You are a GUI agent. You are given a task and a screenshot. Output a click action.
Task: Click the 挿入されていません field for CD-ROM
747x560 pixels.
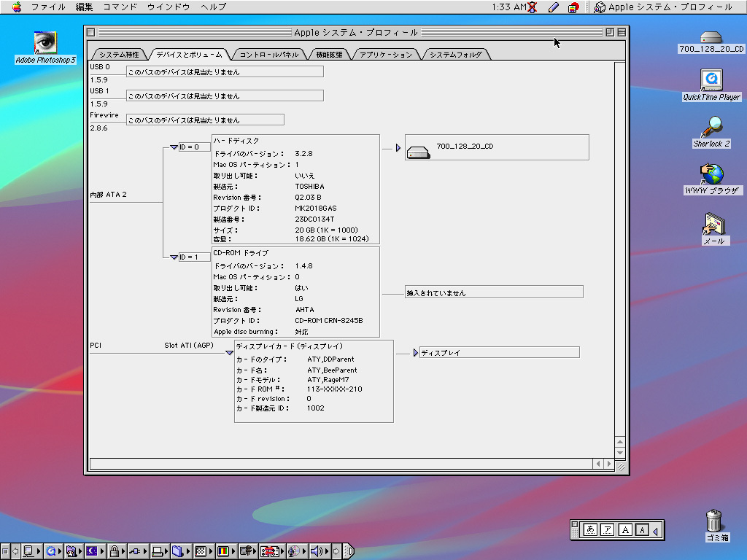[x=494, y=292]
